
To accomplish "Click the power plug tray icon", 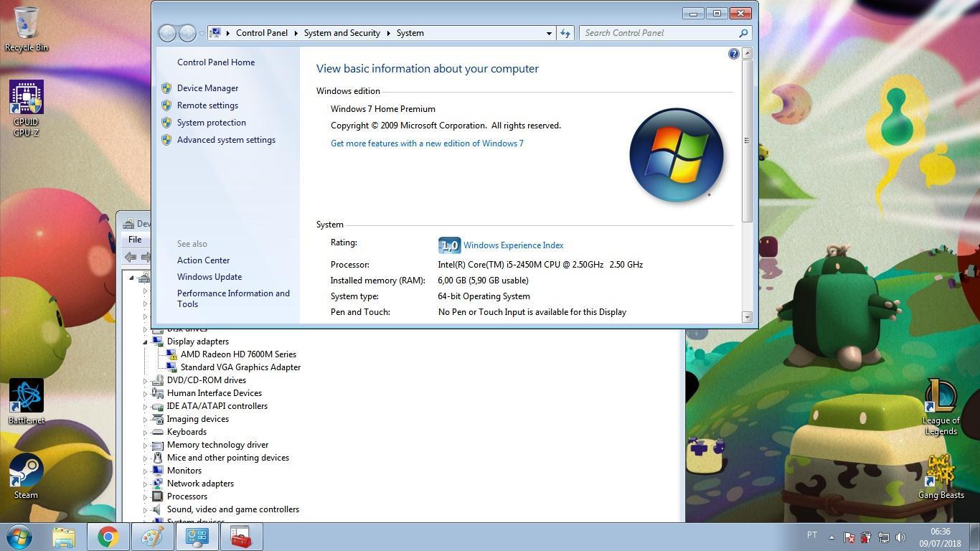I will 866,537.
